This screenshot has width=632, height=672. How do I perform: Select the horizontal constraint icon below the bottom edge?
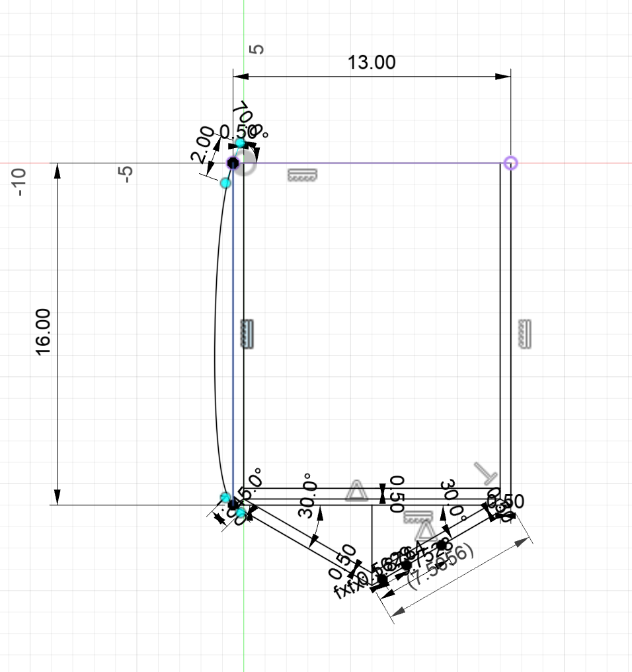418,517
